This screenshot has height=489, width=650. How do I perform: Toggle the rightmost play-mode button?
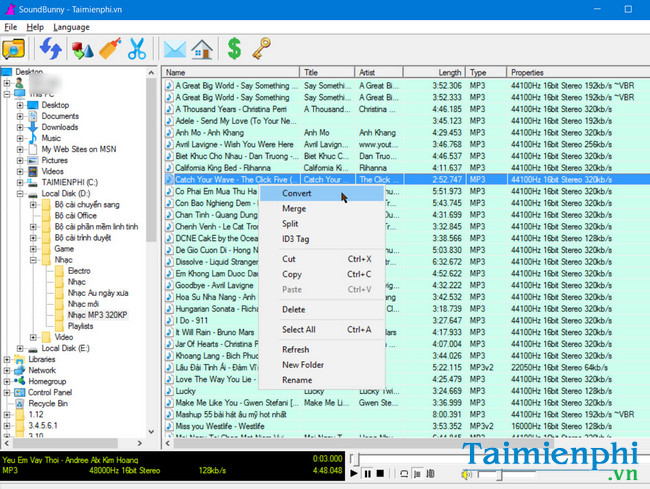click(x=430, y=473)
